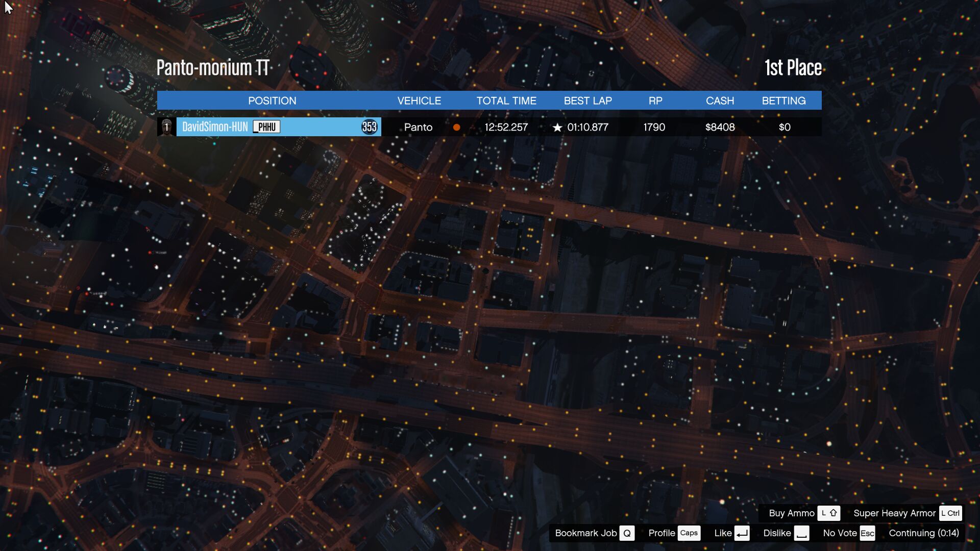
Task: Click the player avatar with position 1
Action: tap(166, 127)
